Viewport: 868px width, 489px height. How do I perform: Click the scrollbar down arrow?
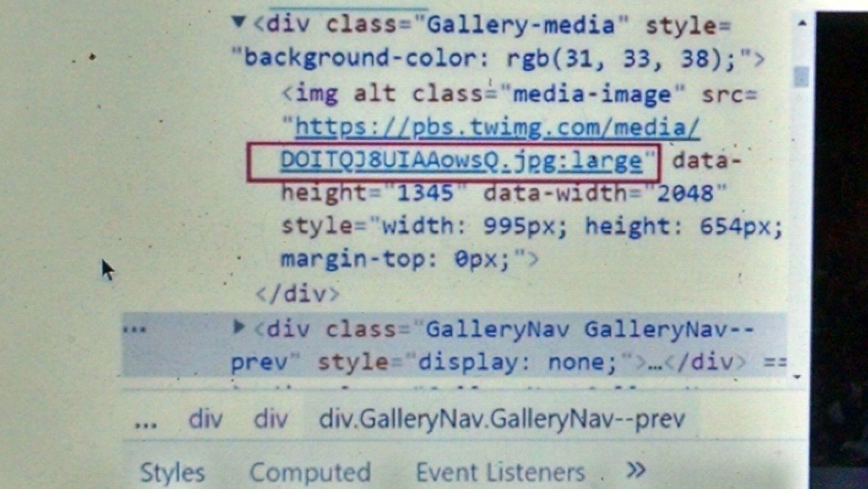797,376
